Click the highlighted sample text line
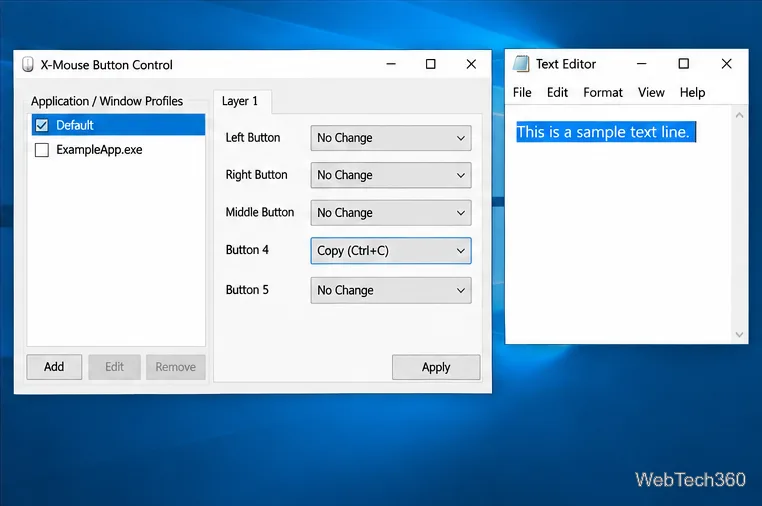This screenshot has width=762, height=506. [x=606, y=132]
